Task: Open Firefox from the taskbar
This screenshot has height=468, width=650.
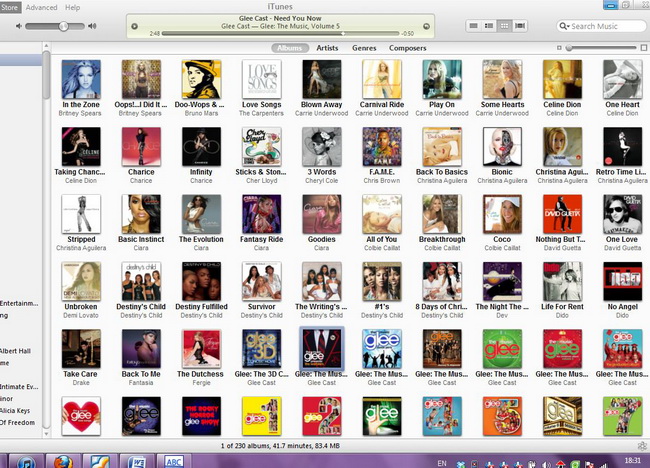Action: pyautogui.click(x=63, y=461)
